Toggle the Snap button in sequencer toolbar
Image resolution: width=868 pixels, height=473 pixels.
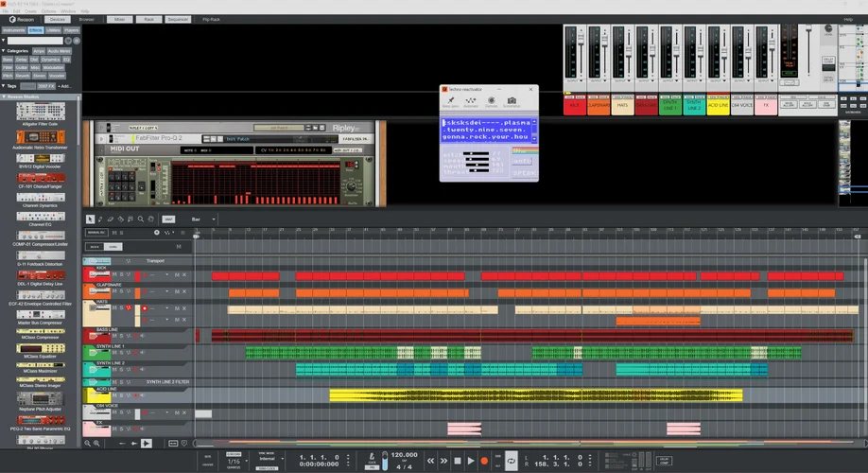point(168,219)
